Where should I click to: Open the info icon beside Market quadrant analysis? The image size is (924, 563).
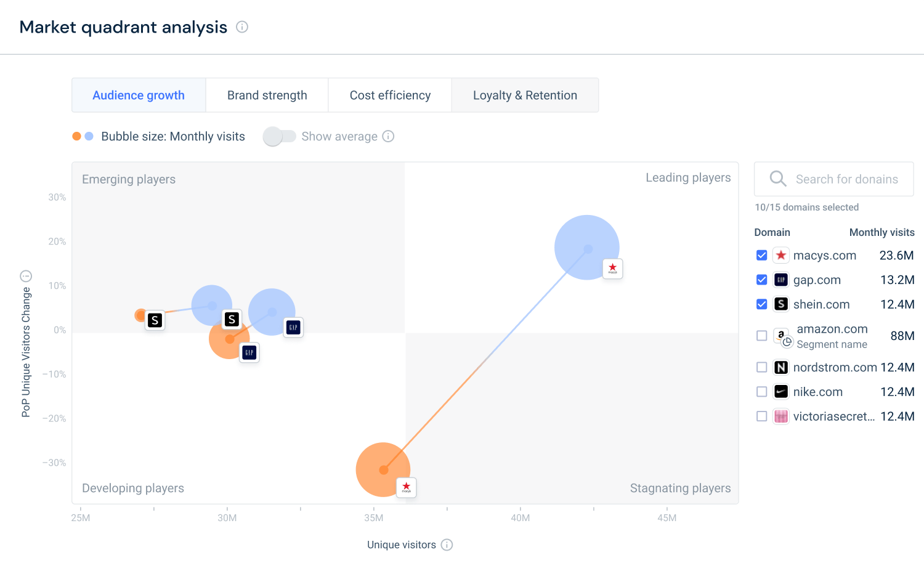[x=242, y=26]
